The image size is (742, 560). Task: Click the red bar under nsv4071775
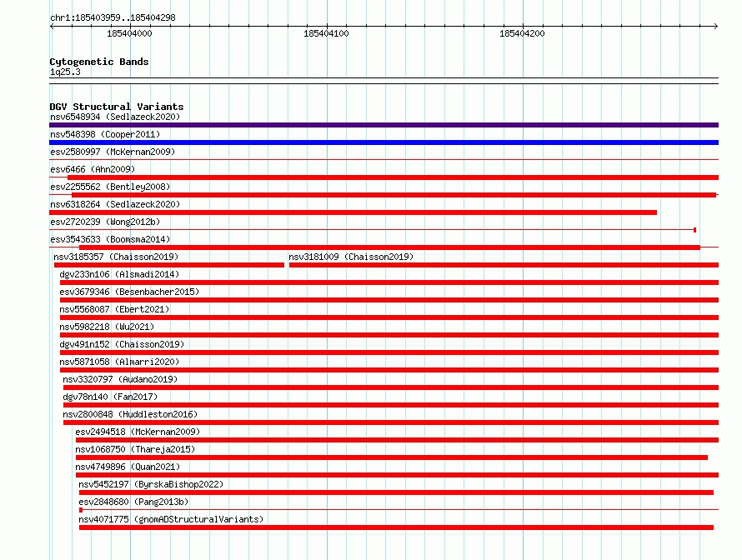click(x=396, y=527)
